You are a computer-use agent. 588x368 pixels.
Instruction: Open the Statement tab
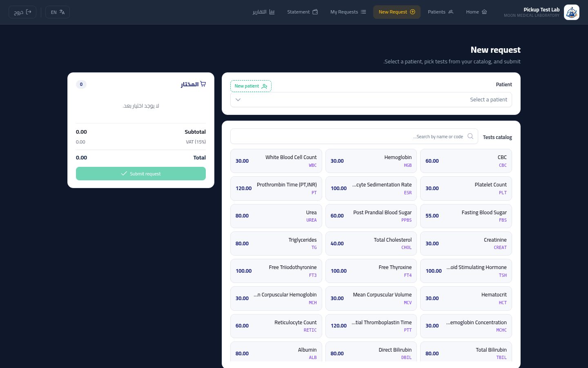303,12
